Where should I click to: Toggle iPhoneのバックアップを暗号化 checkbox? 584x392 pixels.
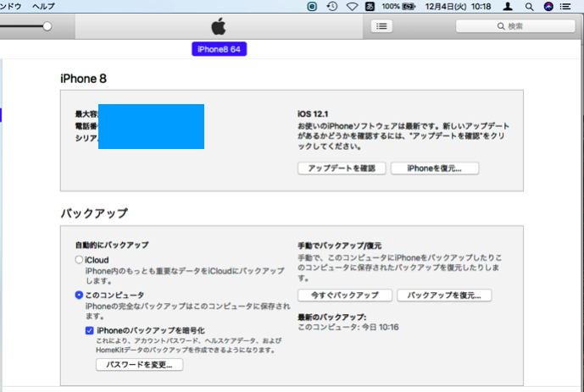point(89,330)
